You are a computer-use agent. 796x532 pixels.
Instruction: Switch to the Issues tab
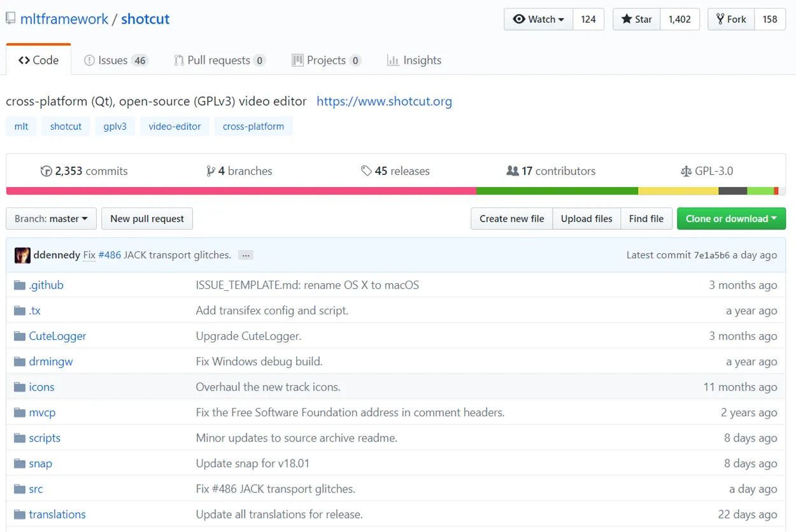click(x=116, y=60)
